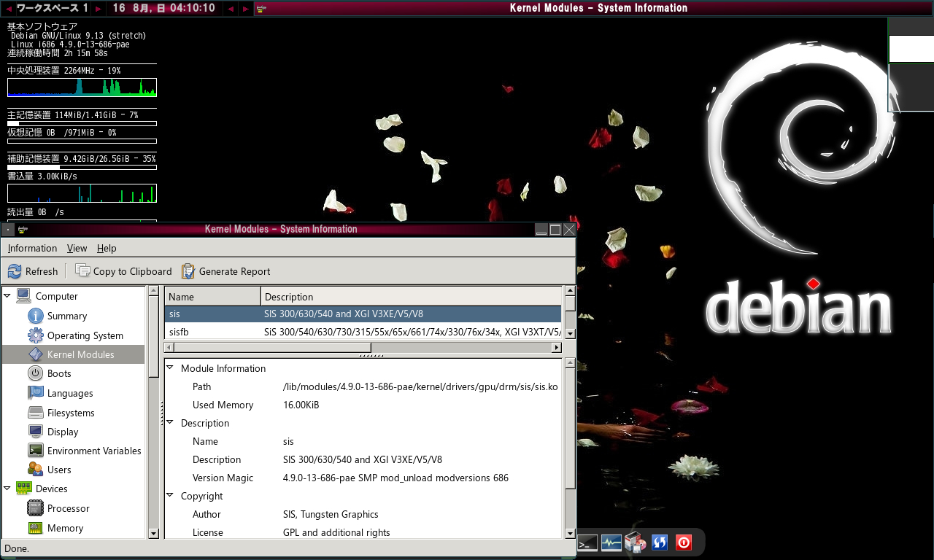Click horizontal scrollbar in module list
This screenshot has width=934, height=560.
tap(274, 348)
